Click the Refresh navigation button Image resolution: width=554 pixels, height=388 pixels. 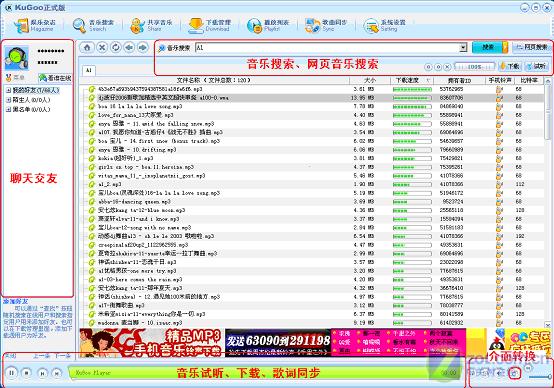coord(116,47)
